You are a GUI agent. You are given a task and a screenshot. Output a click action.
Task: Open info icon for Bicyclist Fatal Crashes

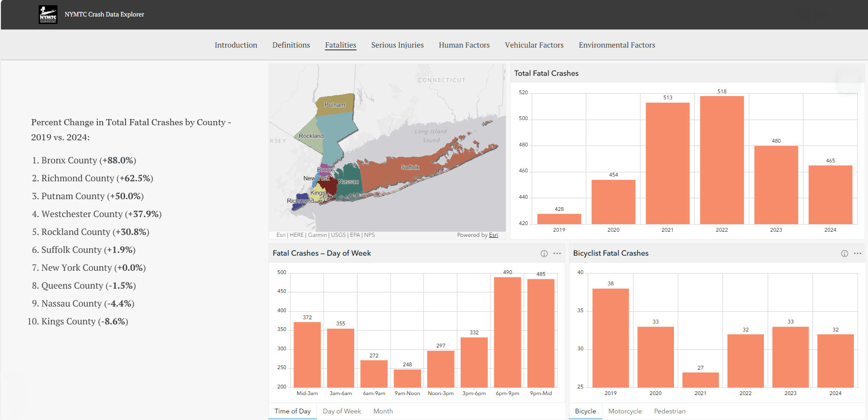click(x=844, y=253)
